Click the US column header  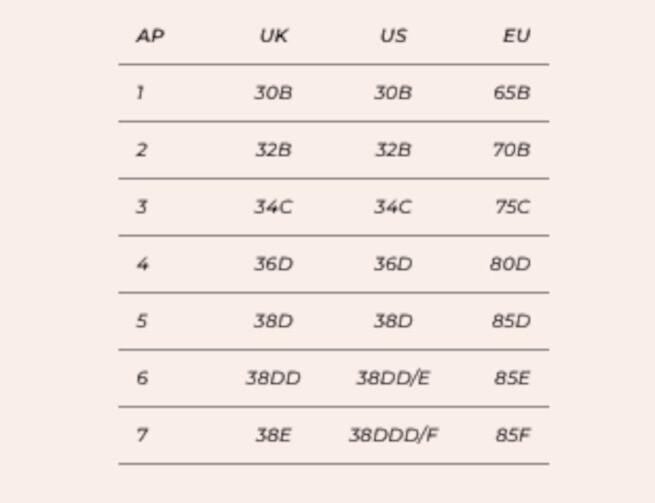click(393, 36)
